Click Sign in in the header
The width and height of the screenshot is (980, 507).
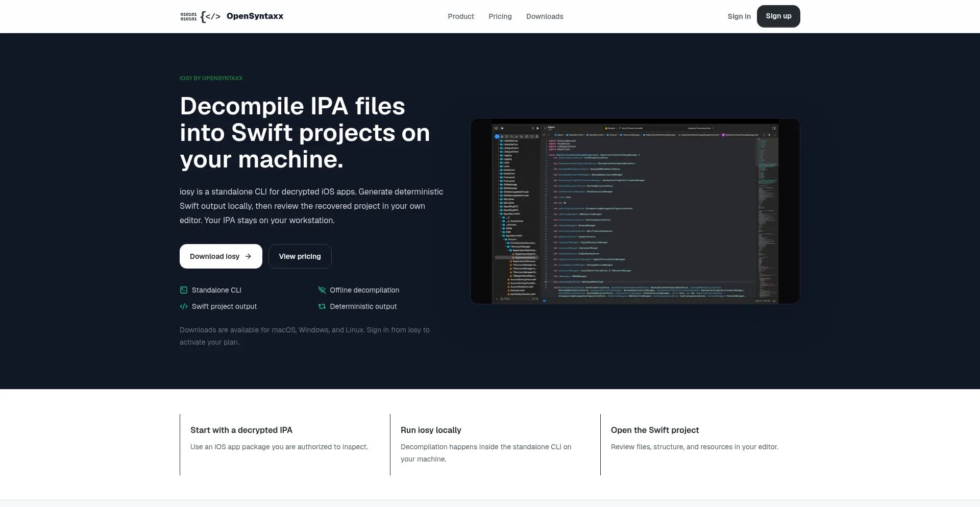pos(739,16)
